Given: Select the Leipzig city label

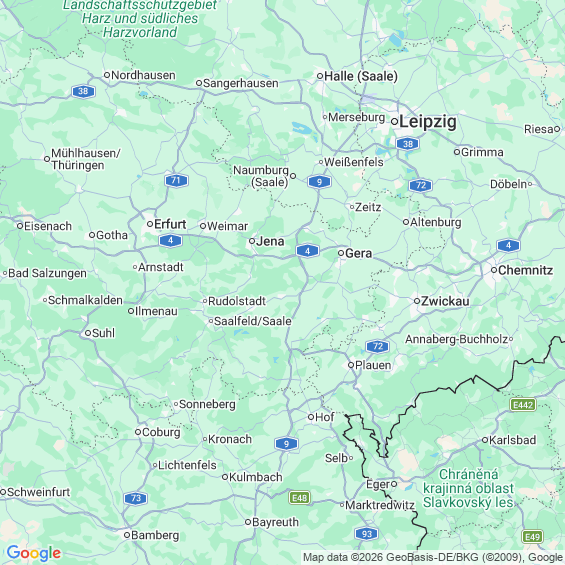Looking at the screenshot, I should pyautogui.click(x=428, y=121).
